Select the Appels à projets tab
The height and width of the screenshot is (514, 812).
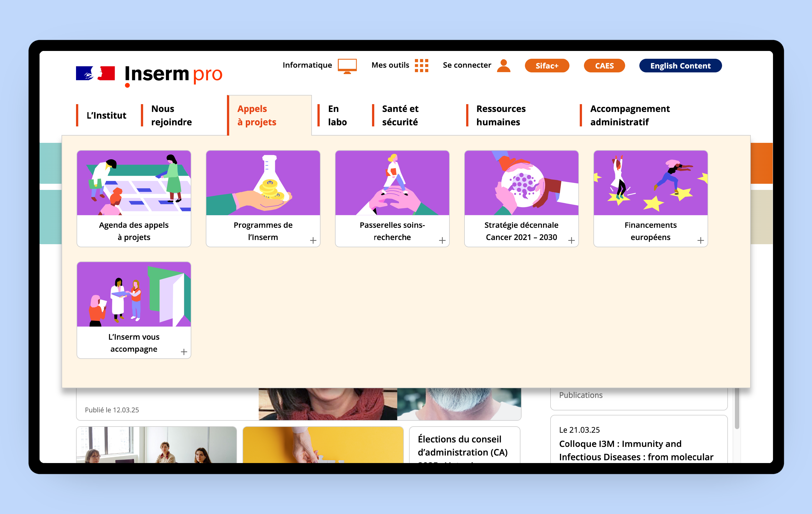(257, 115)
